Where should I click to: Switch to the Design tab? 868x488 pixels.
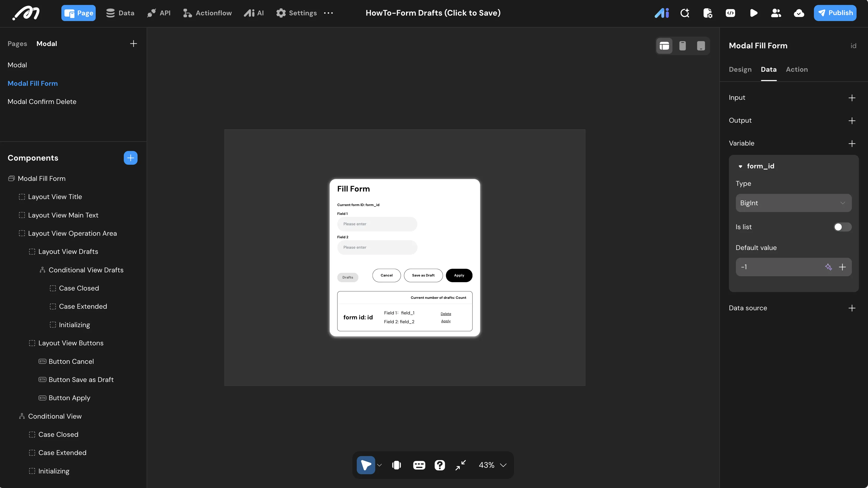pyautogui.click(x=740, y=69)
